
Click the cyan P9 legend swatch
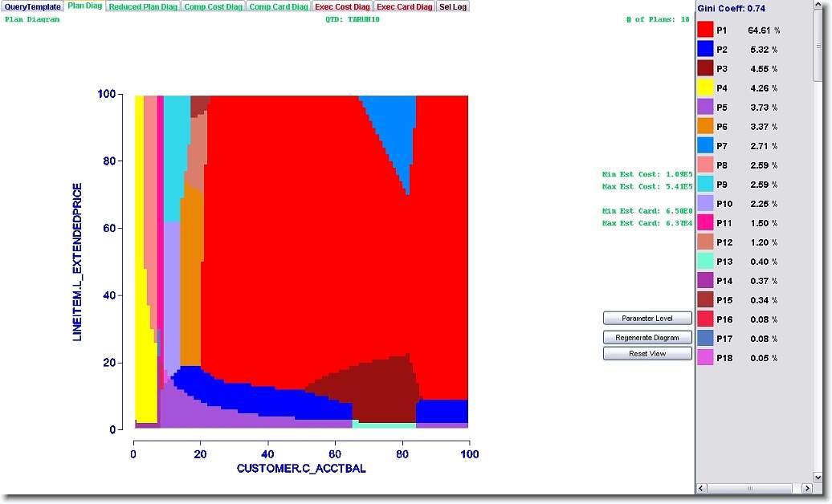pos(705,185)
